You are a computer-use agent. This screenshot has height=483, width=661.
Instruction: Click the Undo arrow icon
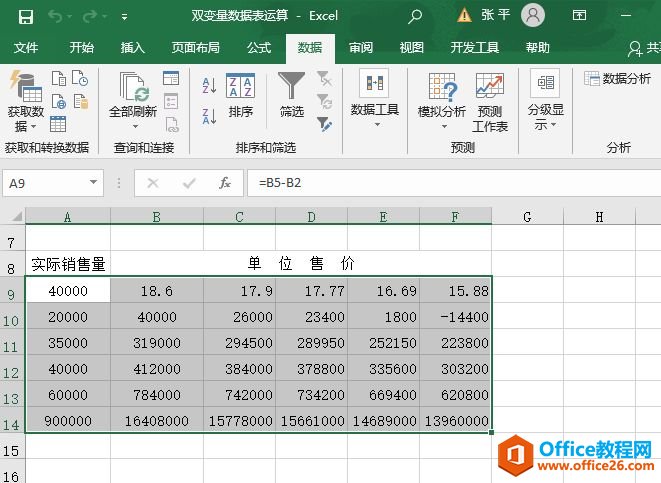(56, 16)
